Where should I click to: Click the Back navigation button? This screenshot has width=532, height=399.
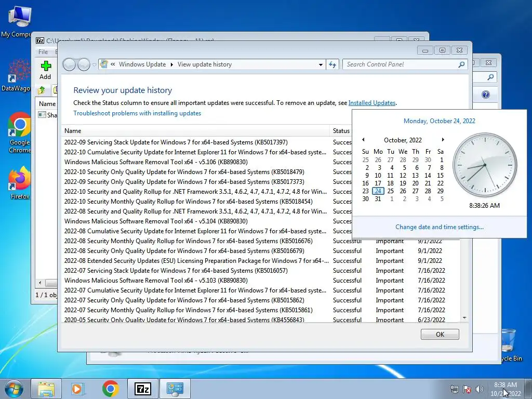(x=69, y=64)
